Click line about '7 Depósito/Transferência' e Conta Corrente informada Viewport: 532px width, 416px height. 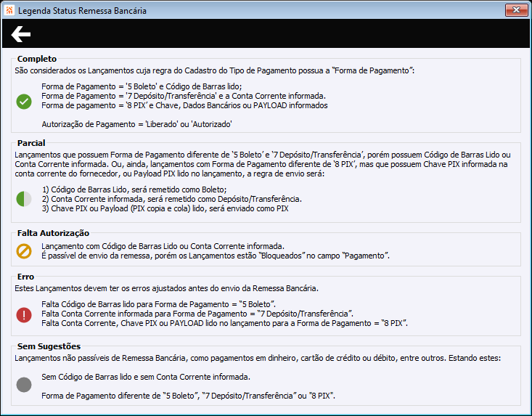pyautogui.click(x=184, y=96)
